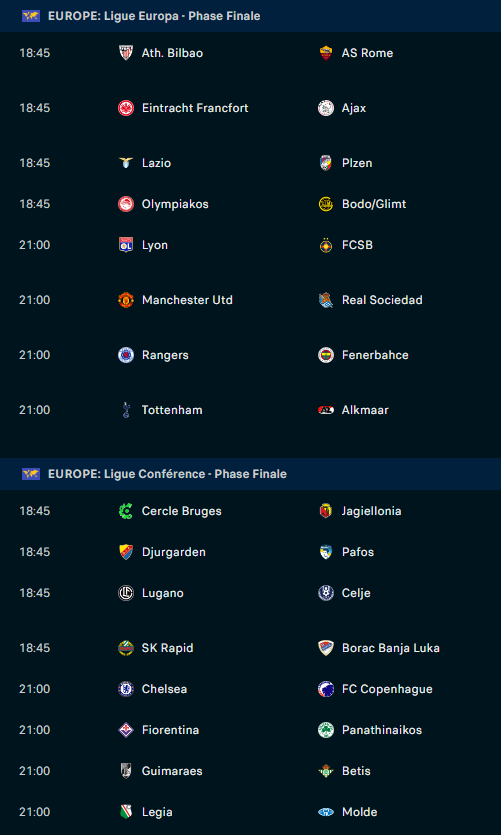Select the Fiorentina team name
This screenshot has width=501, height=835.
pyautogui.click(x=170, y=730)
